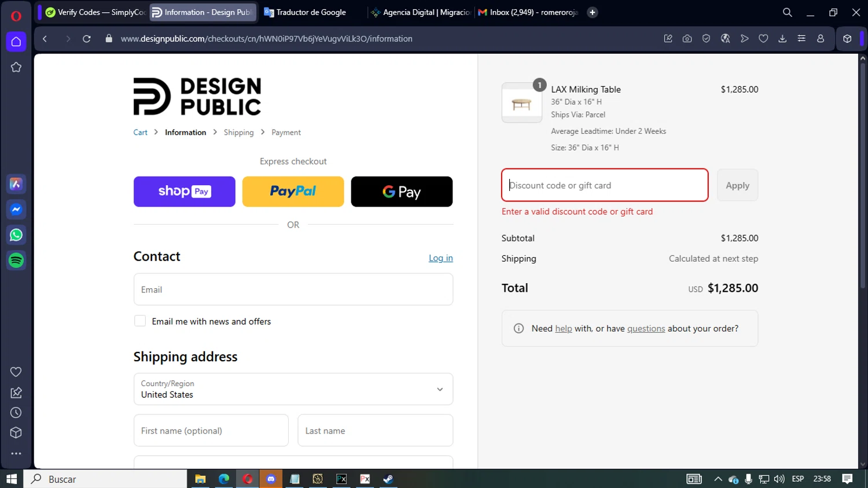Add the page to favorites with the address bar heart
Image resolution: width=868 pixels, height=488 pixels.
coord(763,39)
